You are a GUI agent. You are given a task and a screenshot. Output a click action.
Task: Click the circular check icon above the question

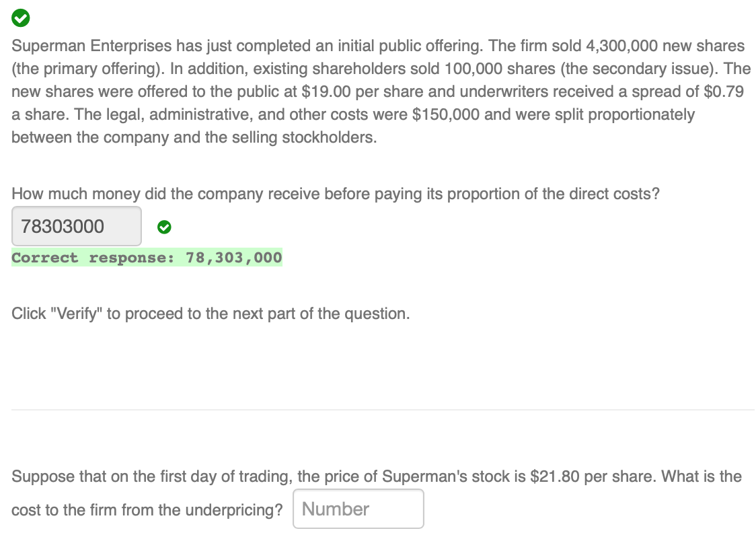[x=20, y=18]
